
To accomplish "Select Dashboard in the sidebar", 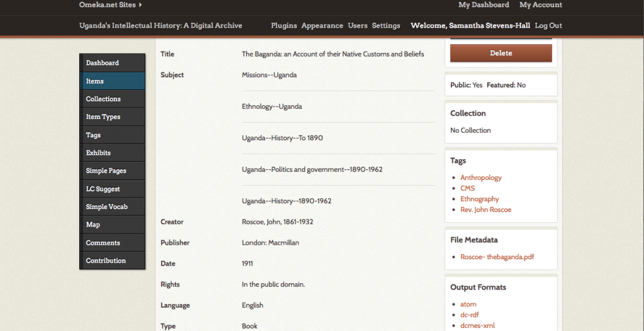I will click(x=103, y=63).
